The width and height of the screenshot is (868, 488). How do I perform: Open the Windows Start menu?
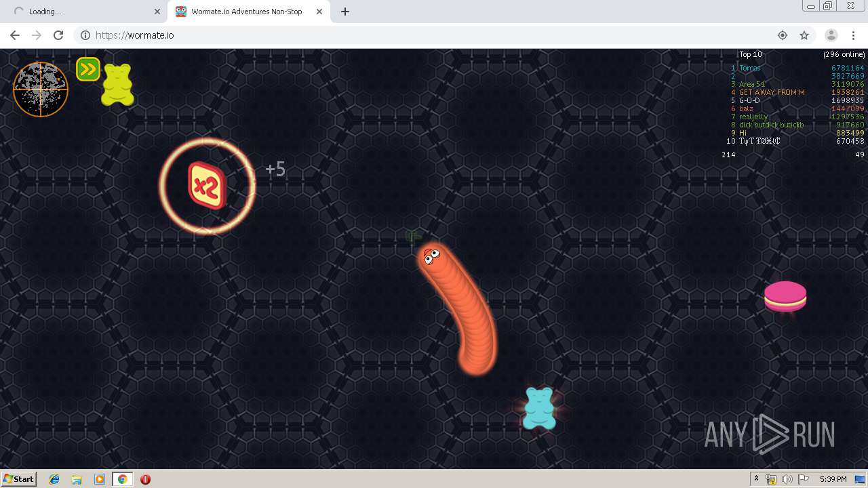pyautogui.click(x=18, y=479)
